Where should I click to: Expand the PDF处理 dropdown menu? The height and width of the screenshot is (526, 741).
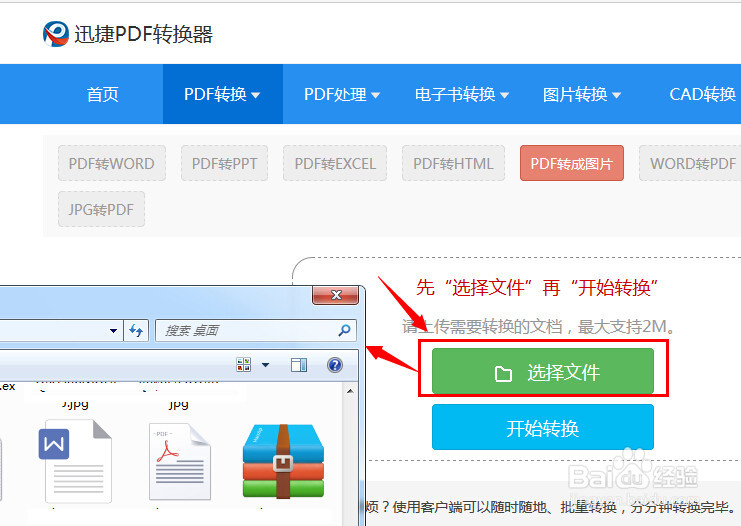click(x=342, y=94)
